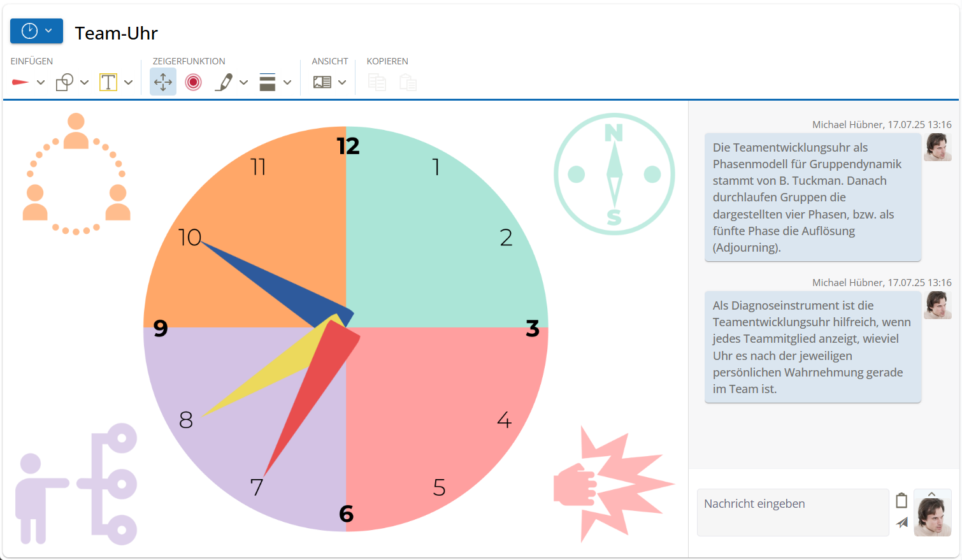Expand the shape options dropdown arrow

click(84, 82)
